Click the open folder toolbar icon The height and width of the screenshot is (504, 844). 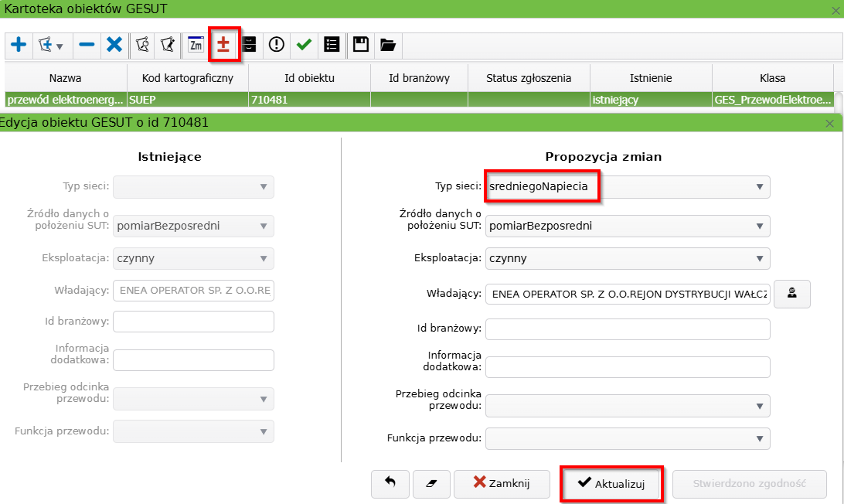[x=388, y=45]
